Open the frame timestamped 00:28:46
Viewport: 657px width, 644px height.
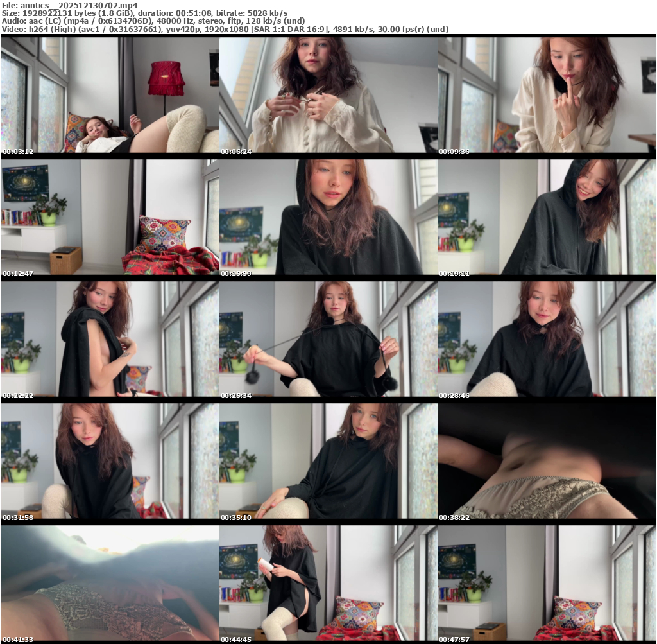547,339
